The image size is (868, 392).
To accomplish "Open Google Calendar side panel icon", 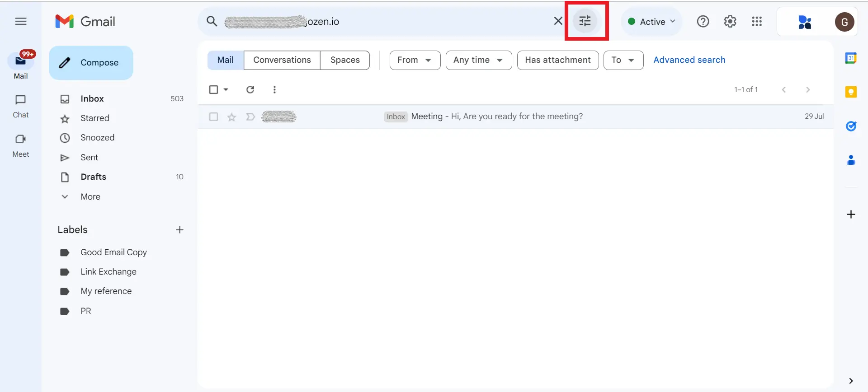I will point(851,58).
